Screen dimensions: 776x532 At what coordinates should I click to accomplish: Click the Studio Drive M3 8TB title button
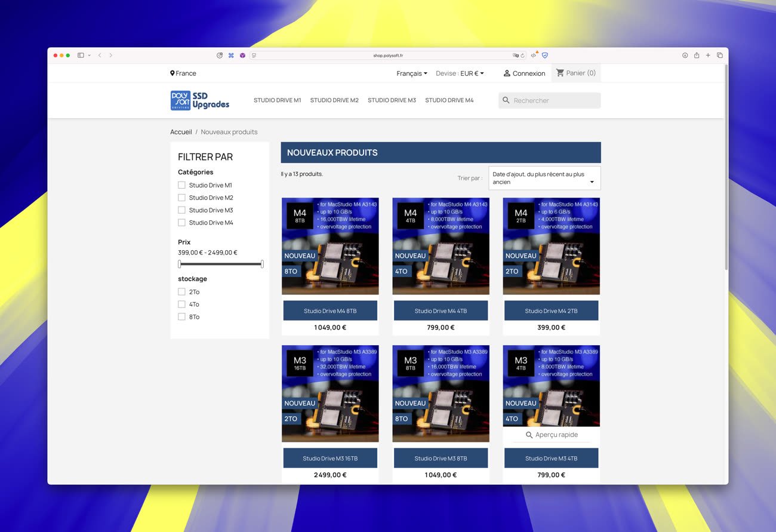click(441, 459)
